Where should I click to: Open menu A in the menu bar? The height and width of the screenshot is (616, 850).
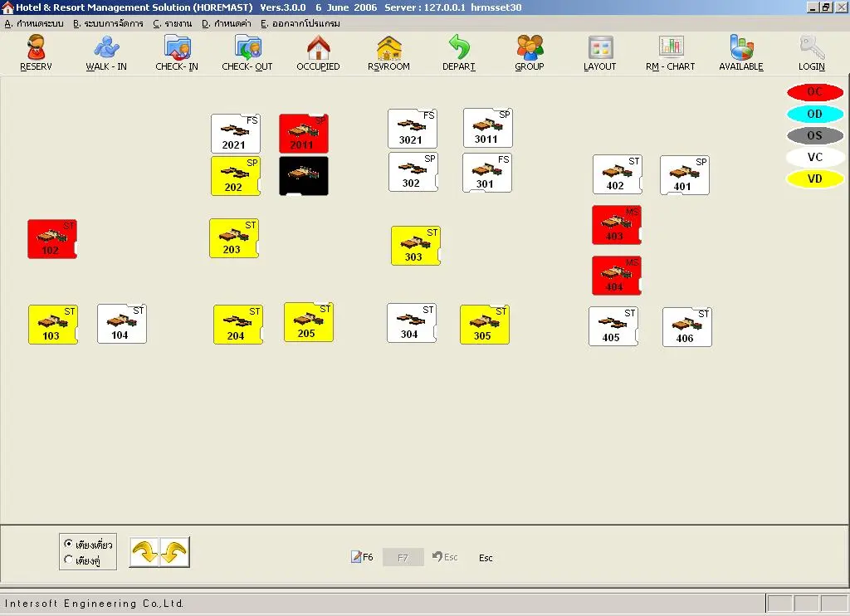click(x=33, y=23)
